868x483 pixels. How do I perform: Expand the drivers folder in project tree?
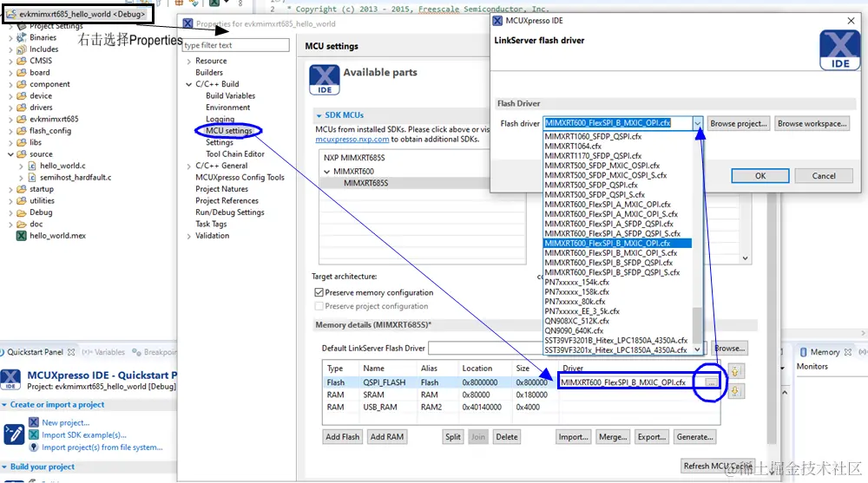[10, 108]
